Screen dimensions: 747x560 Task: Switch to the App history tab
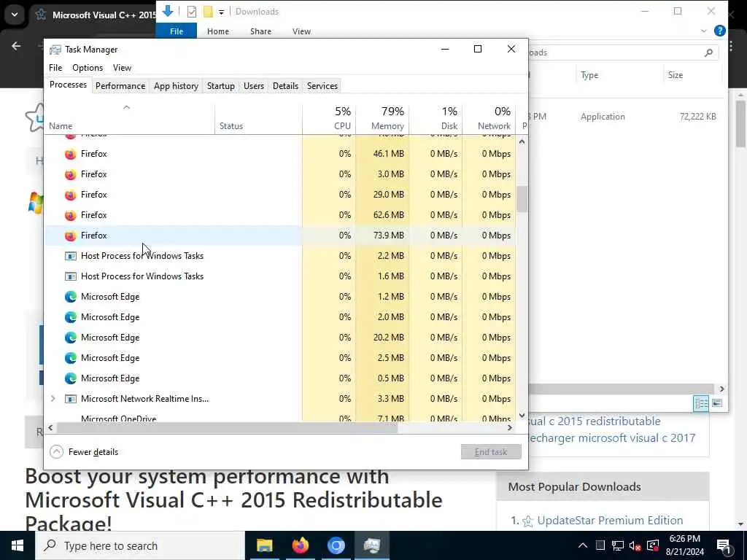point(176,86)
